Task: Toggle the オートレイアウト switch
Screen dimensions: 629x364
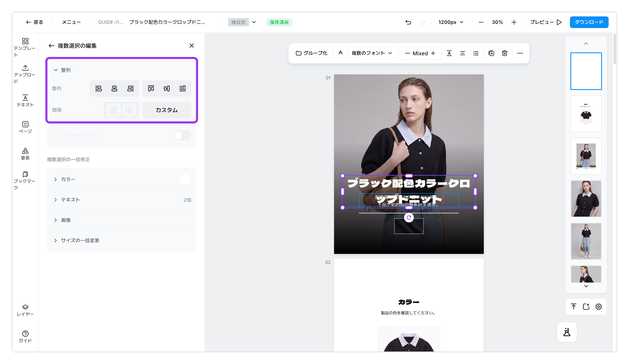Action: point(182,135)
